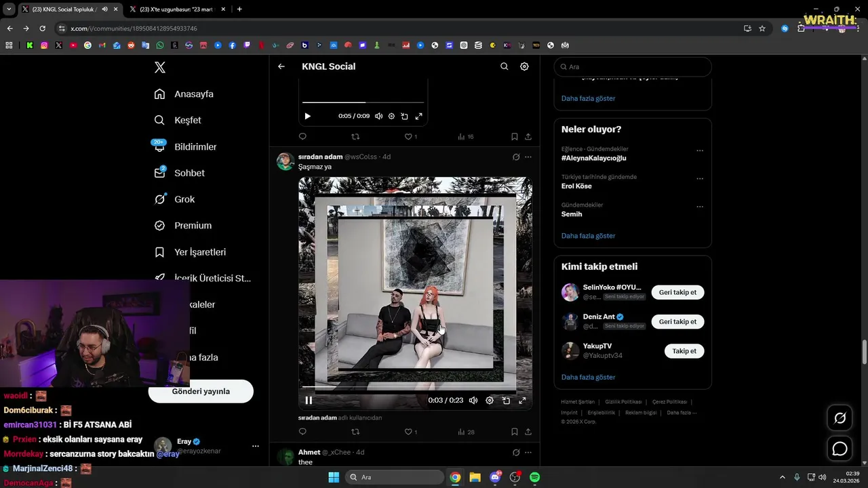Like the upper post with 1 like
Viewport: 868px width, 488px height.
click(x=410, y=136)
